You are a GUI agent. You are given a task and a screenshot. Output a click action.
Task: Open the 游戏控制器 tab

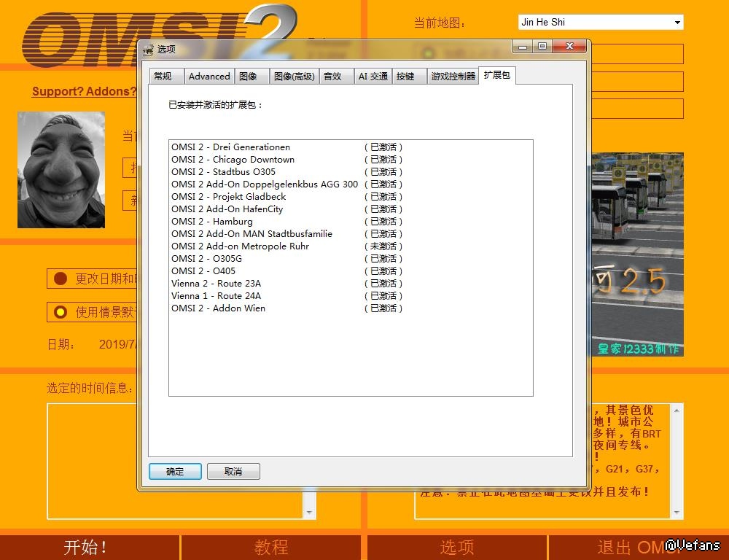453,77
